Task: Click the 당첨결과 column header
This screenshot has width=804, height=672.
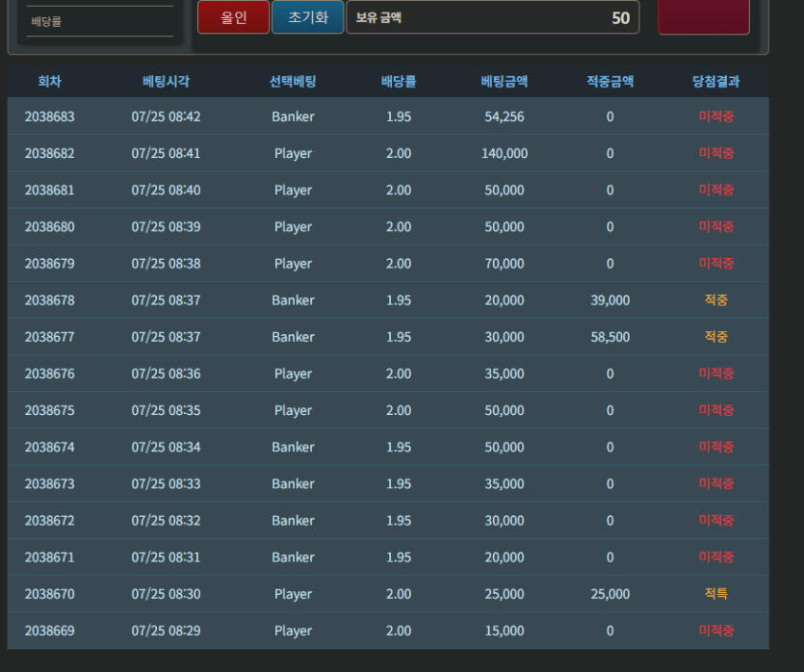Action: pos(715,81)
